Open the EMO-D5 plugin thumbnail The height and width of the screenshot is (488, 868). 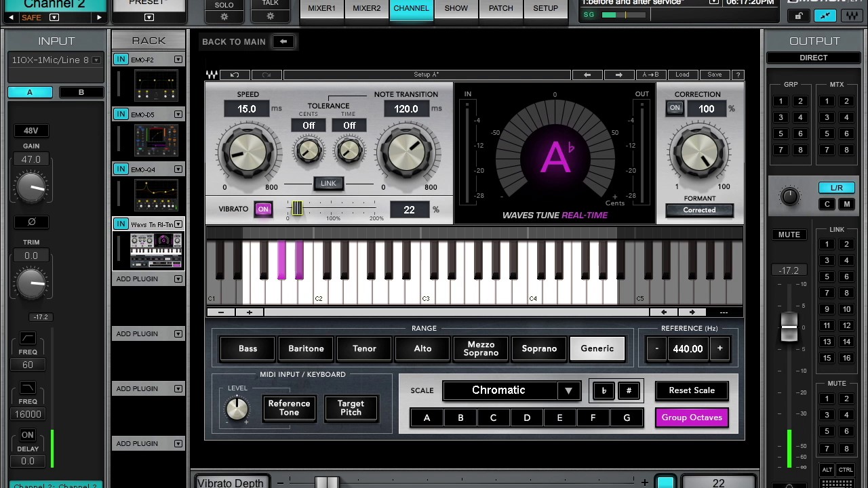click(x=156, y=140)
